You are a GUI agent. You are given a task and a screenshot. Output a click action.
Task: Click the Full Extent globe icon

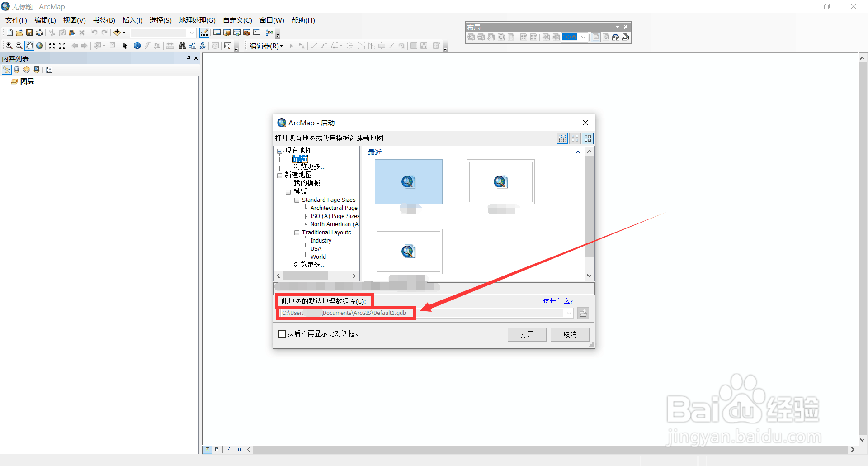pos(40,46)
